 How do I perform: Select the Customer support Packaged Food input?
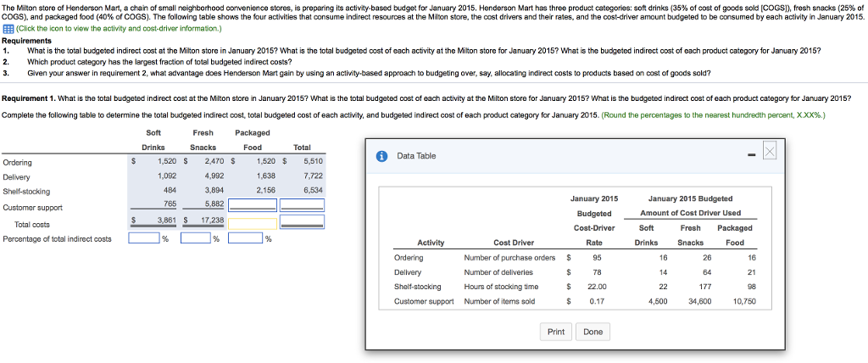pyautogui.click(x=253, y=205)
